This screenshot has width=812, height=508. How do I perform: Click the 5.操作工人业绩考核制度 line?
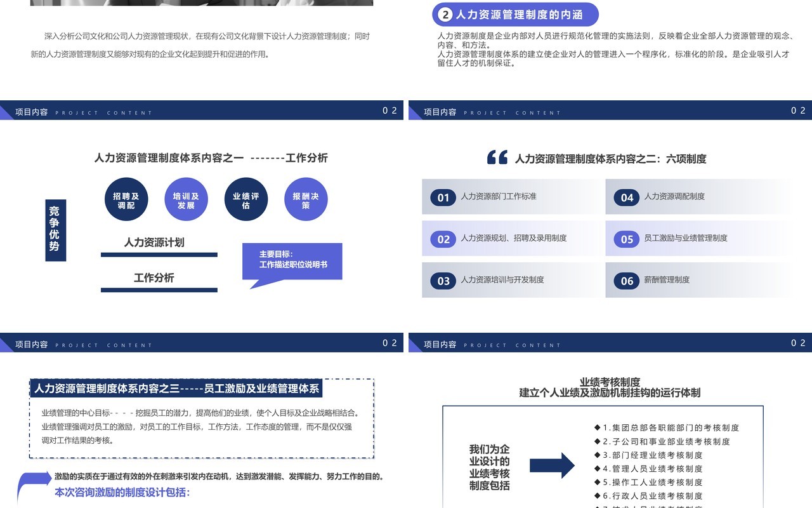(x=648, y=482)
